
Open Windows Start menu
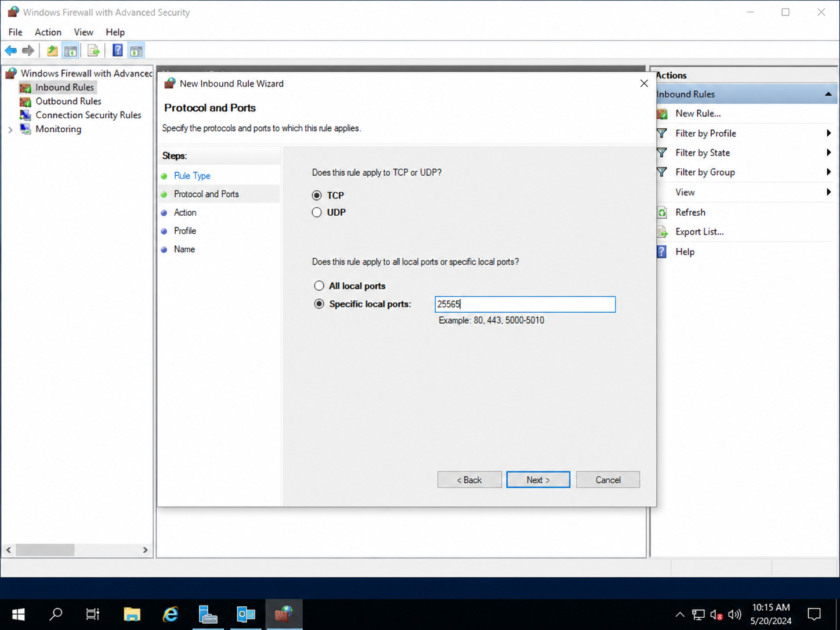pyautogui.click(x=19, y=614)
